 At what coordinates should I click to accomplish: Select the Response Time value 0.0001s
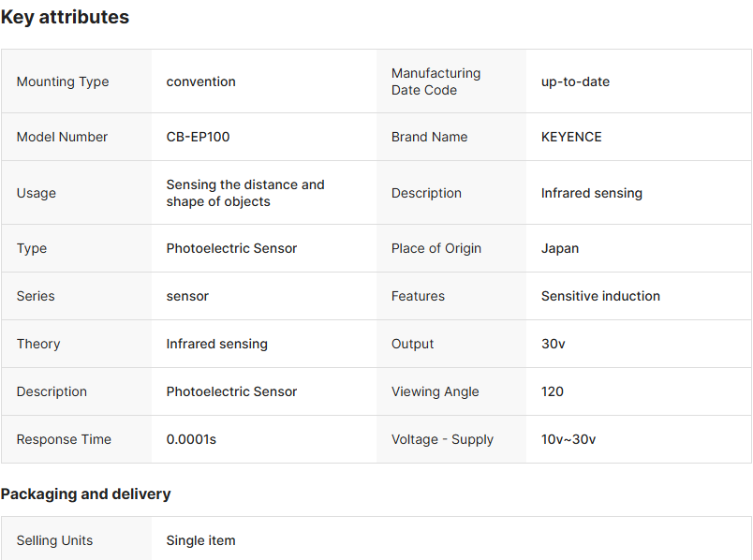[191, 439]
